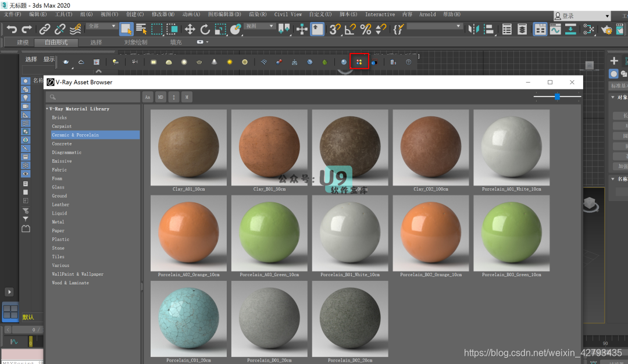The width and height of the screenshot is (628, 364).
Task: Open the Rendering (渲染) menu
Action: (258, 15)
